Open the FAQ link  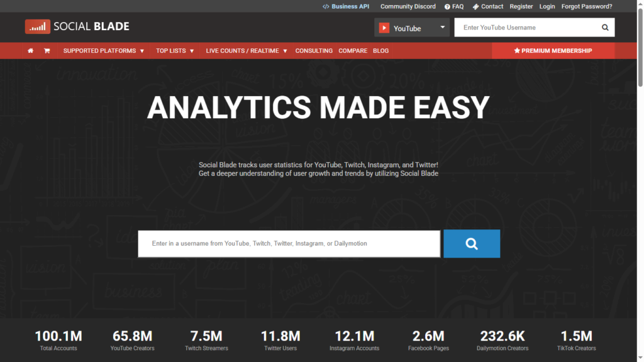pos(454,6)
